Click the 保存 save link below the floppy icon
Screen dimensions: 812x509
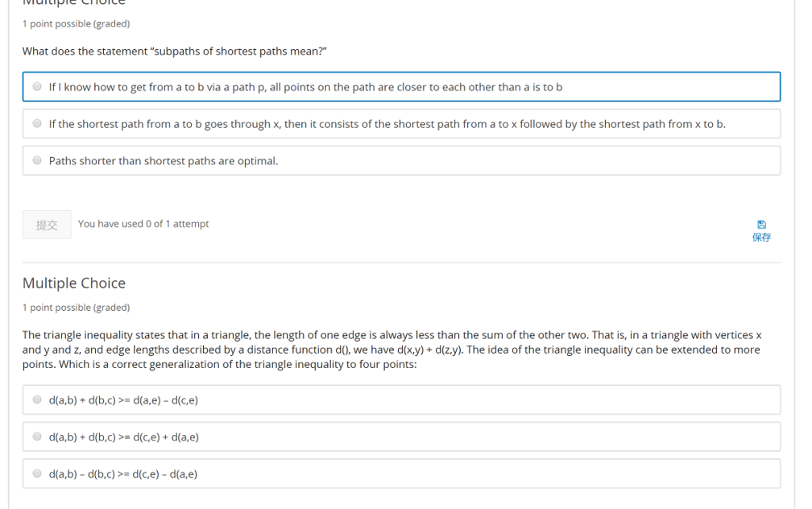pos(761,237)
